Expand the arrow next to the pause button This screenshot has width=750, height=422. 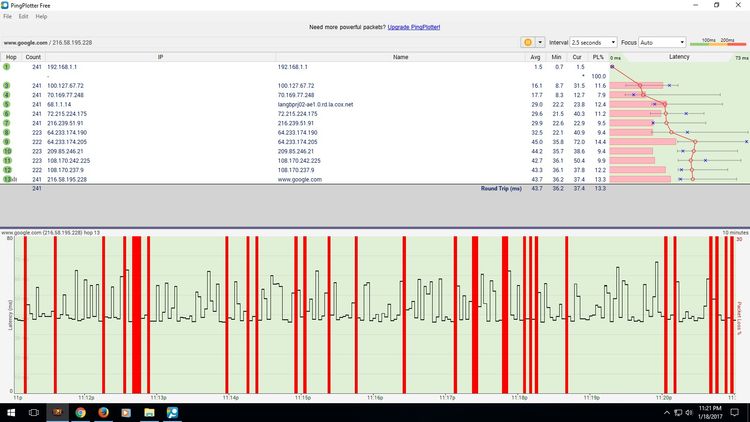pyautogui.click(x=540, y=42)
